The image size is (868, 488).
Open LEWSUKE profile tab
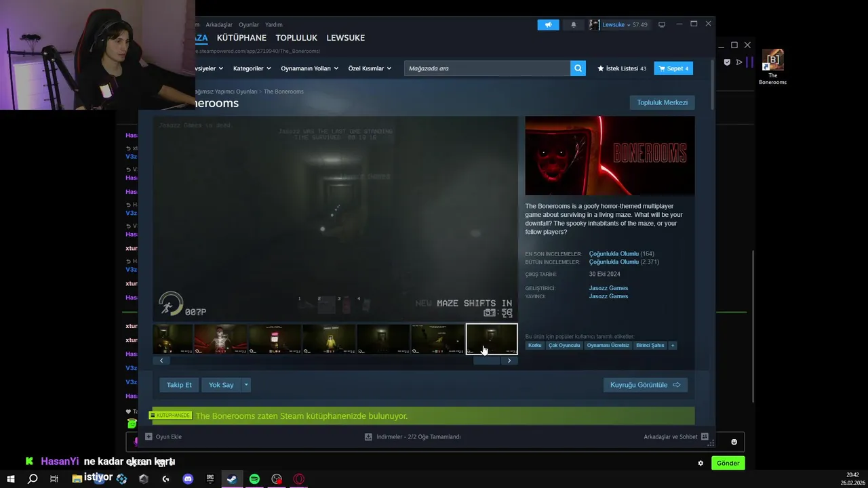coord(345,38)
